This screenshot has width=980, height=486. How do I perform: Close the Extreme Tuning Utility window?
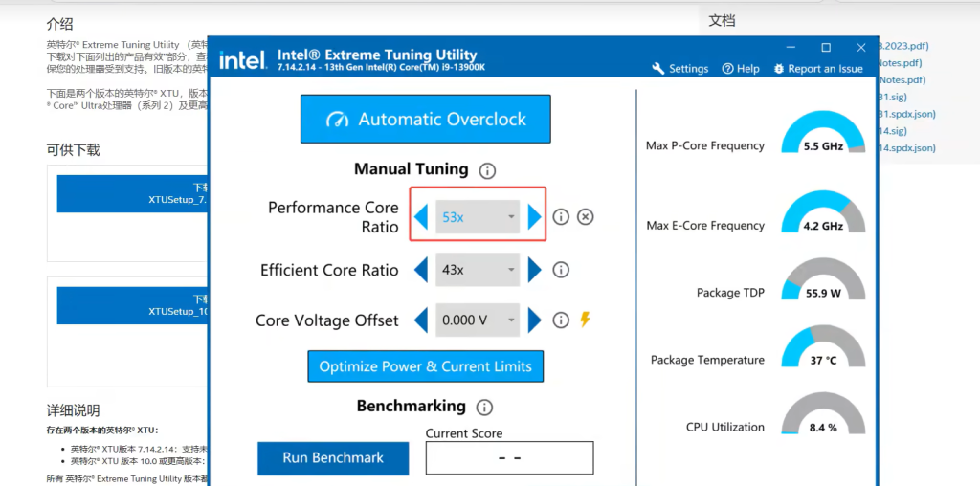[x=861, y=48]
